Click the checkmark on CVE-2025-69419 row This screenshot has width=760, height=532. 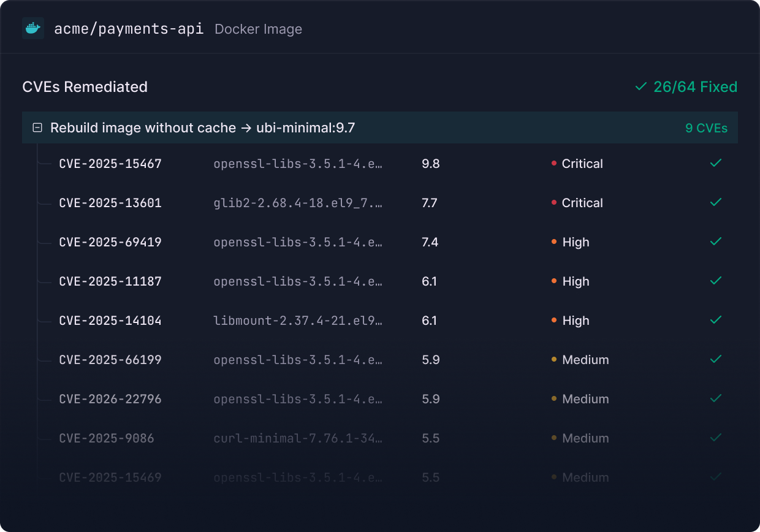(715, 242)
